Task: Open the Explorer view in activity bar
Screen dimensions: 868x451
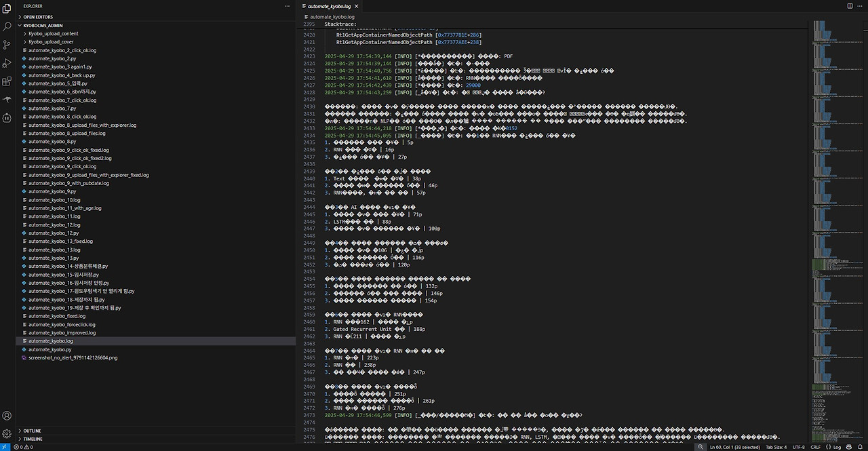Action: [x=7, y=9]
